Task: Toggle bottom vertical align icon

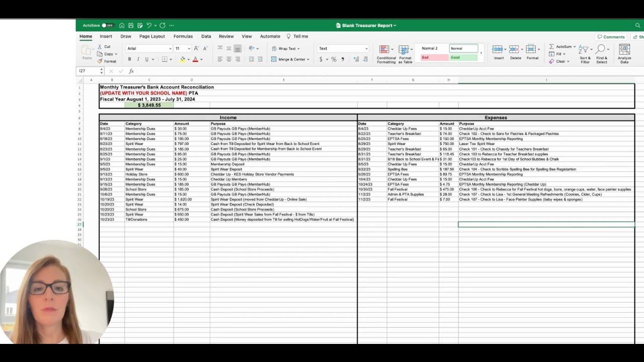Action: (x=237, y=48)
